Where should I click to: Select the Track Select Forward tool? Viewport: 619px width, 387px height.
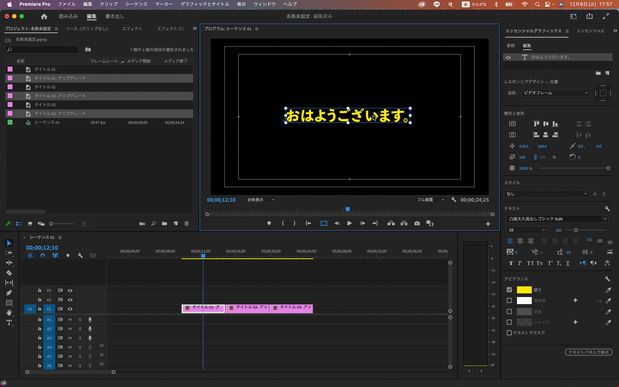click(9, 253)
